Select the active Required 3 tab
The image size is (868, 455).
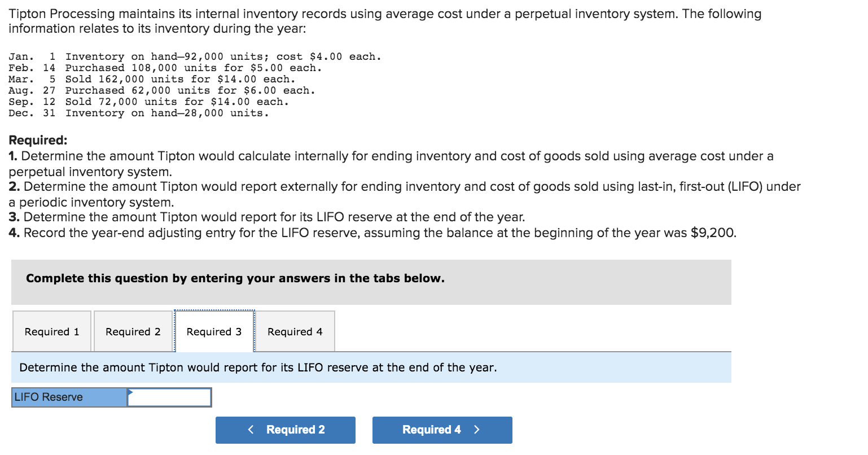click(x=214, y=332)
